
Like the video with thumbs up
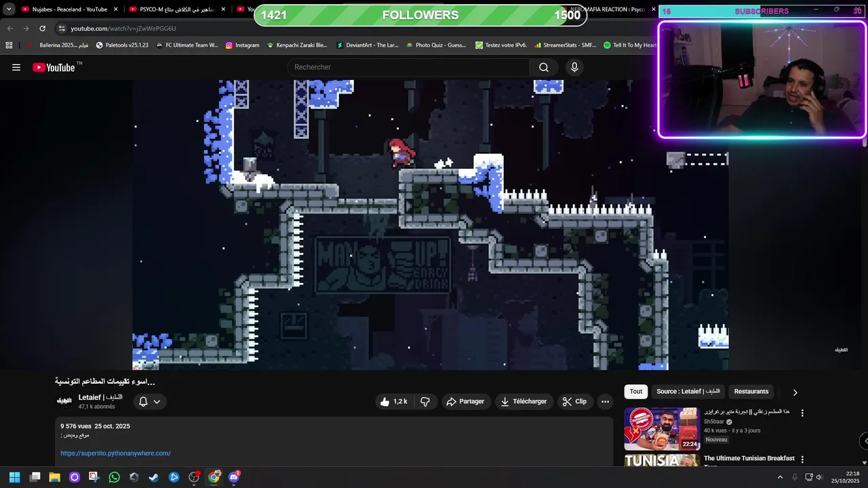[393, 401]
